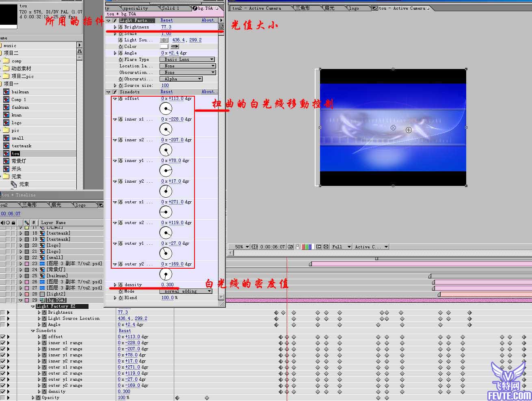Open the 50% magnification dropdown
This screenshot has width=532, height=401.
(x=239, y=247)
